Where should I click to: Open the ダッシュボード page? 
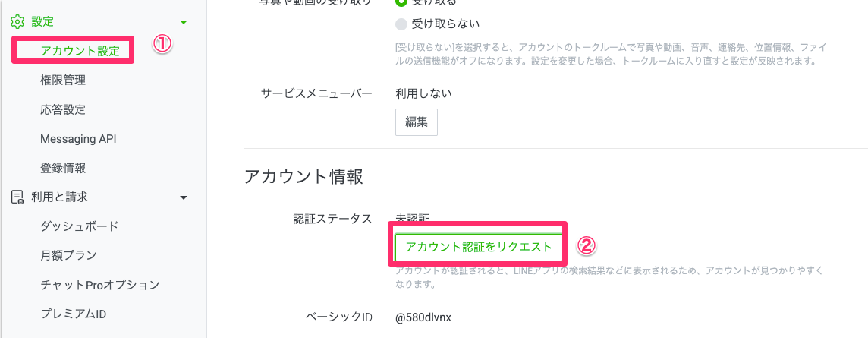[79, 226]
